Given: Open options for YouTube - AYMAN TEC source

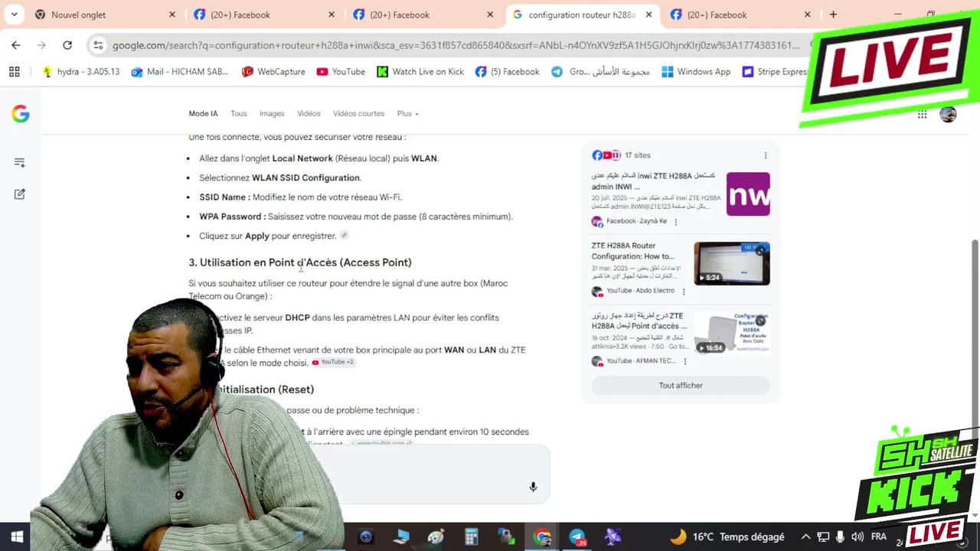Looking at the screenshot, I should 684,361.
